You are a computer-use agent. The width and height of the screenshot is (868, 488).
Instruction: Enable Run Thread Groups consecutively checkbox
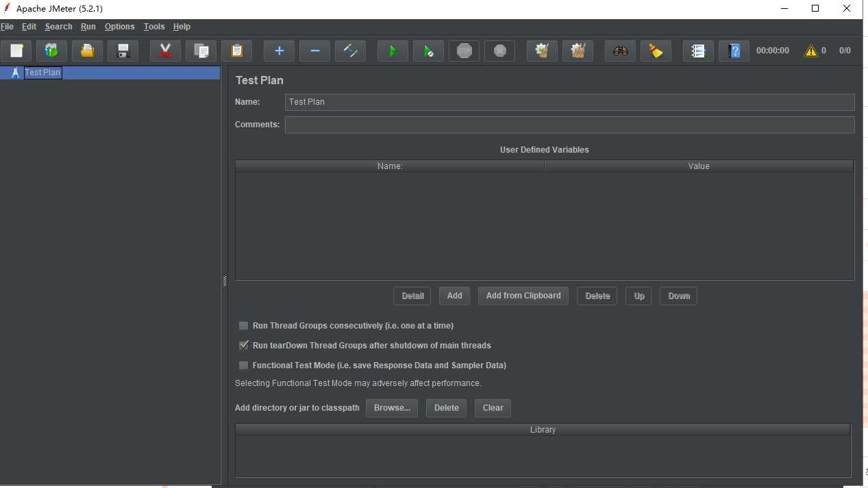click(243, 326)
